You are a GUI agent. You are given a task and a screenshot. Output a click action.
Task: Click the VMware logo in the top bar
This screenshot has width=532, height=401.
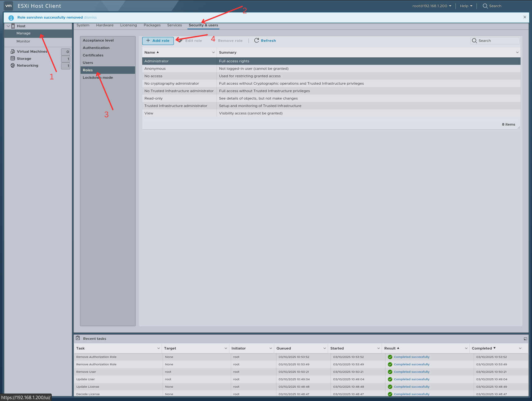(8, 6)
